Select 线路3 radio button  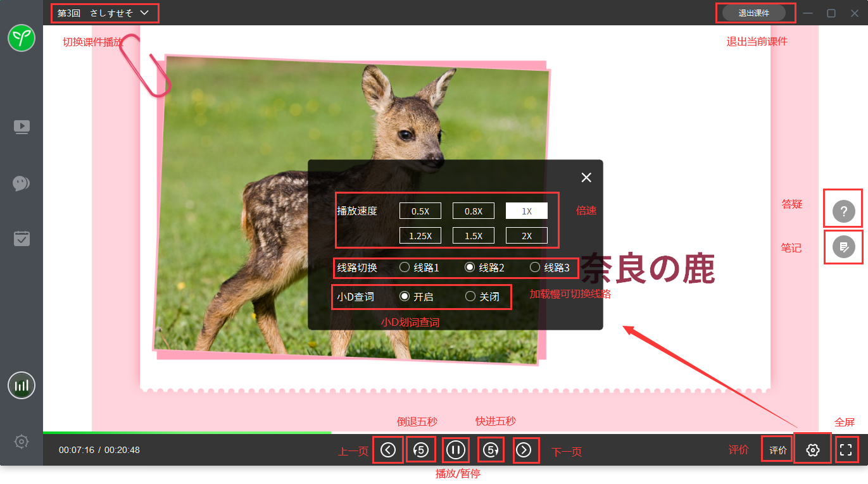point(535,268)
